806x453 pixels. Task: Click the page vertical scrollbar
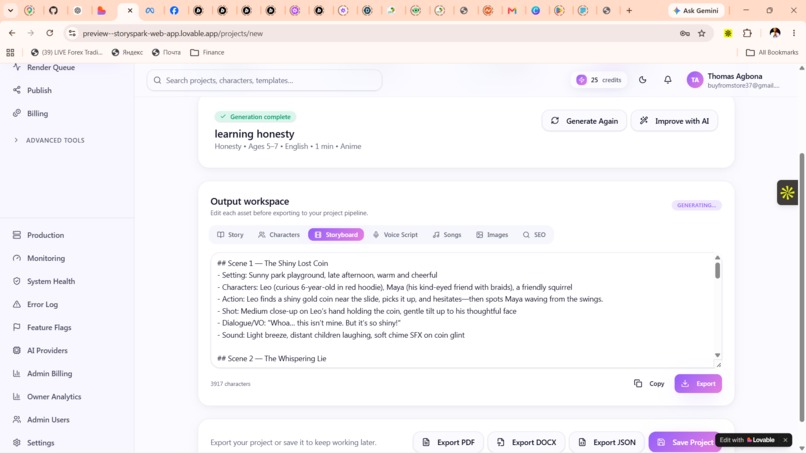(x=802, y=288)
